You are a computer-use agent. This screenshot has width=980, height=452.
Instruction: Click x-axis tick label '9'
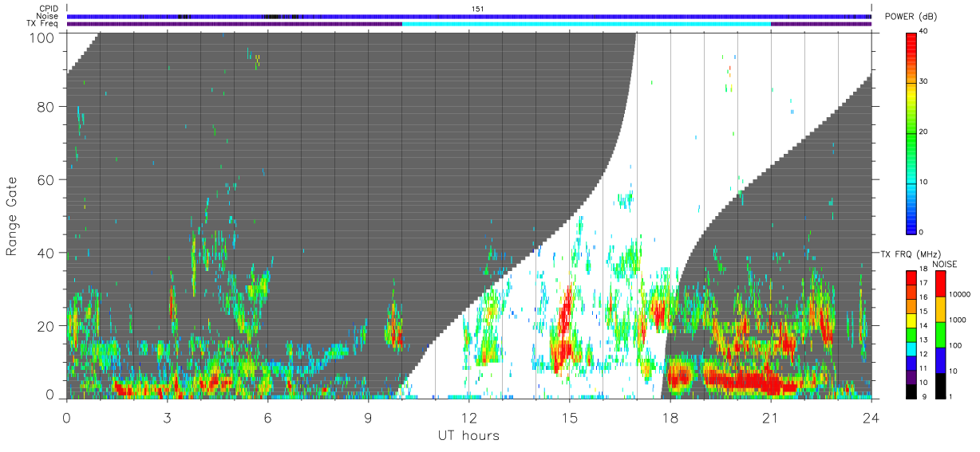click(x=368, y=418)
